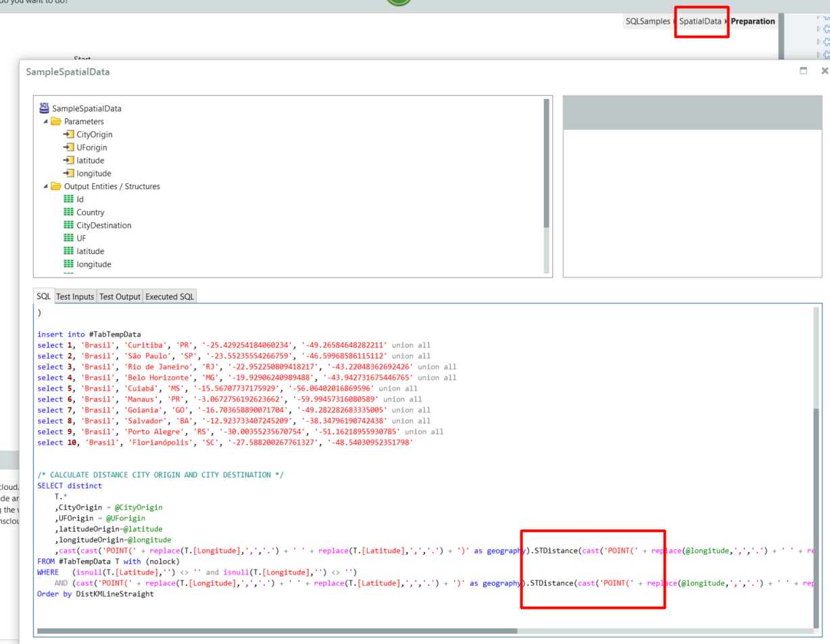Select the CityOrigin input parameter icon
This screenshot has height=644, width=830.
point(68,134)
